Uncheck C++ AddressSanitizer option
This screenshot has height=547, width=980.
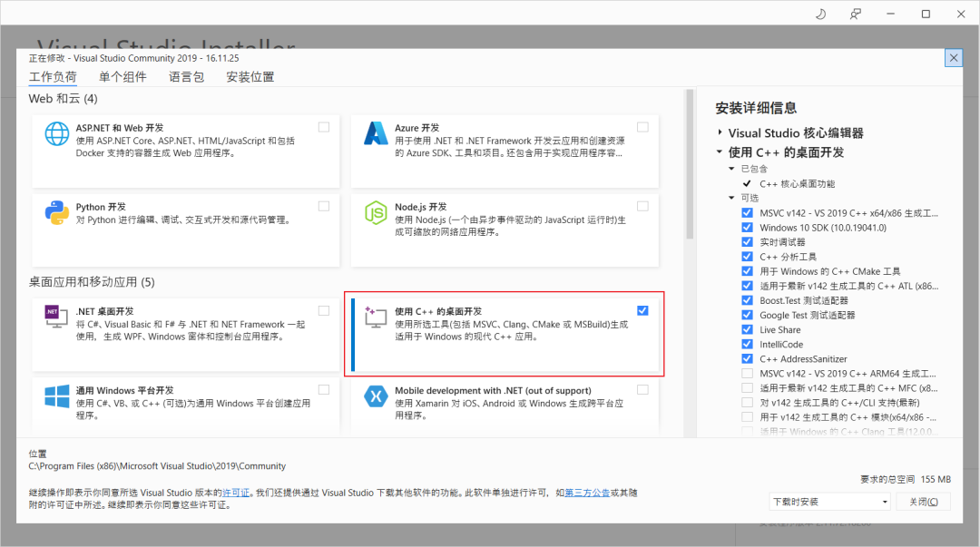click(x=747, y=359)
